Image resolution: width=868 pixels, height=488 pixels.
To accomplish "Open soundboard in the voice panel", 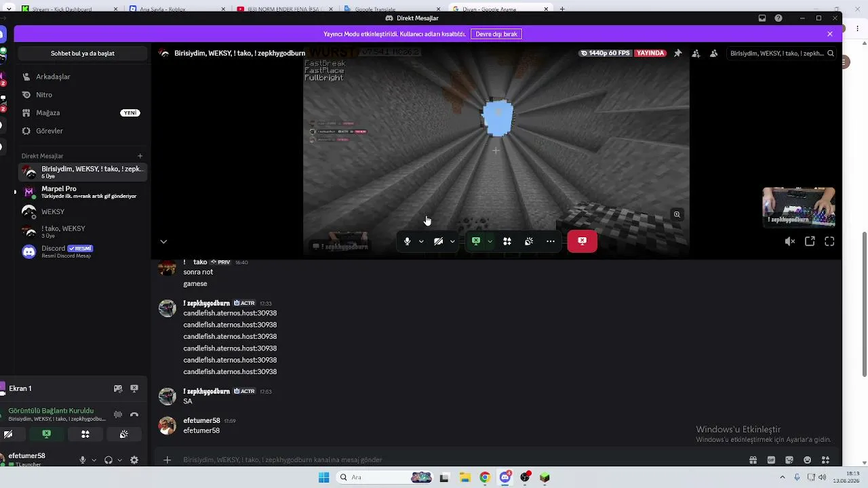I will [124, 434].
